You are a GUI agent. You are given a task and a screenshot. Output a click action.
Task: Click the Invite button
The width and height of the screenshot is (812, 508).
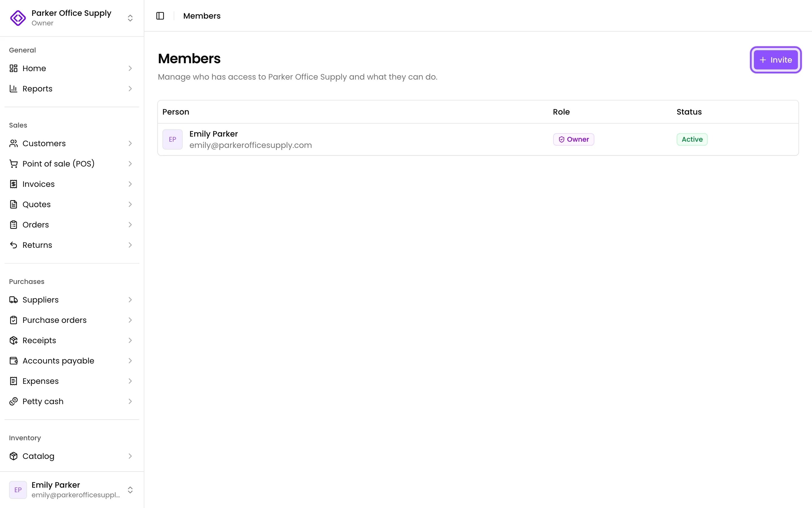[776, 60]
